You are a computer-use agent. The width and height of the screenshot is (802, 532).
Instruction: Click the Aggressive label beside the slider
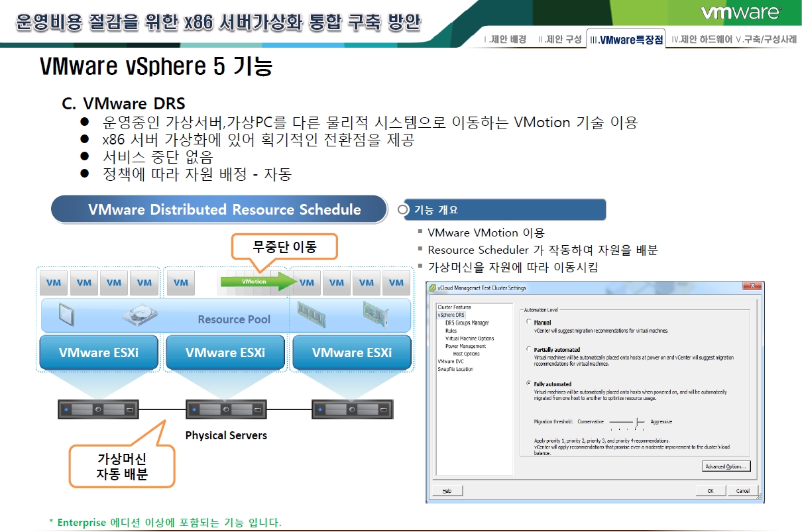click(661, 421)
